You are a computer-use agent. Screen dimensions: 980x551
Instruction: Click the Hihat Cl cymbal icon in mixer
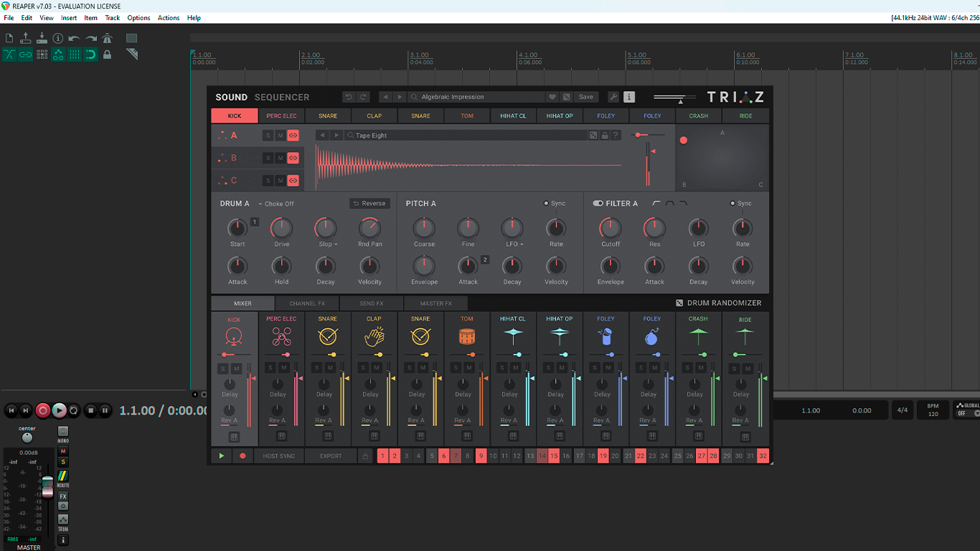pyautogui.click(x=513, y=335)
